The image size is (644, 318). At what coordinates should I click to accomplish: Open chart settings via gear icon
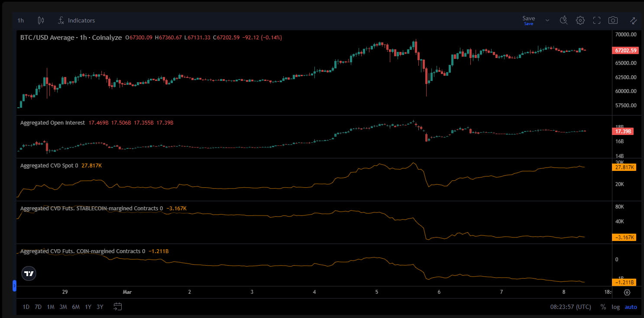click(580, 20)
